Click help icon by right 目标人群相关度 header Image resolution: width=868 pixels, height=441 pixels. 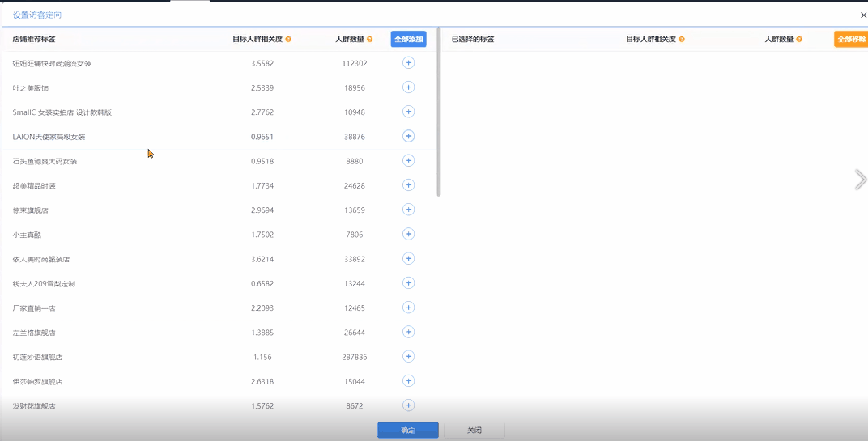pyautogui.click(x=682, y=39)
